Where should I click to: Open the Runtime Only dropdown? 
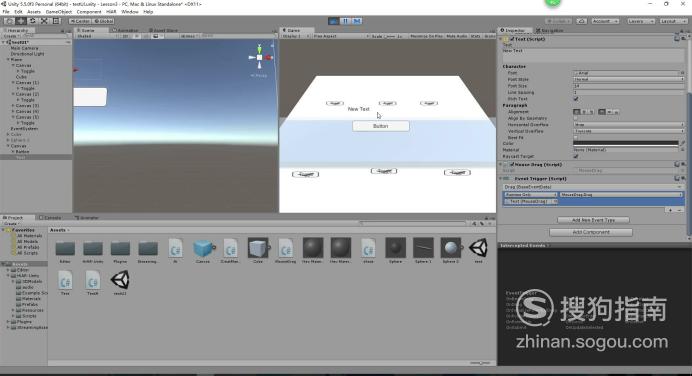(x=530, y=195)
